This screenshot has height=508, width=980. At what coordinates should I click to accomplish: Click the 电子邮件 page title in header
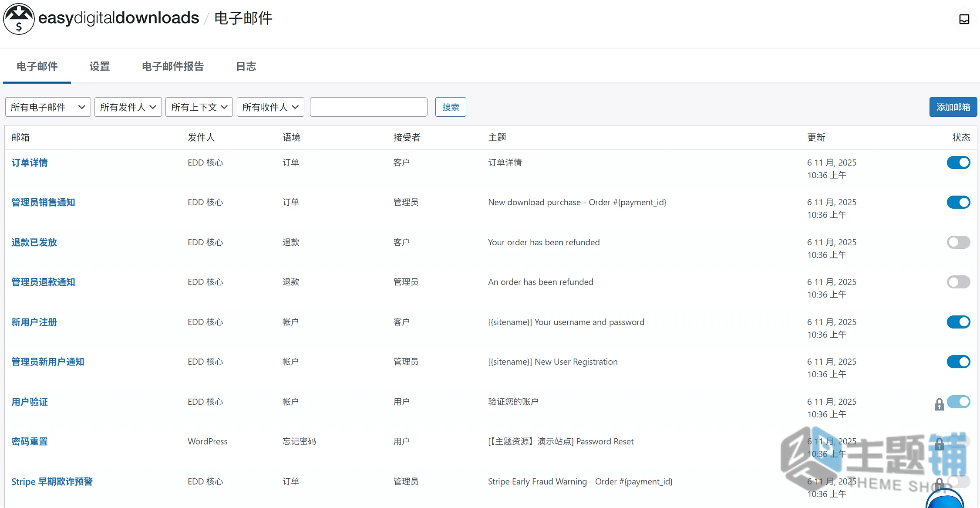[x=243, y=18]
